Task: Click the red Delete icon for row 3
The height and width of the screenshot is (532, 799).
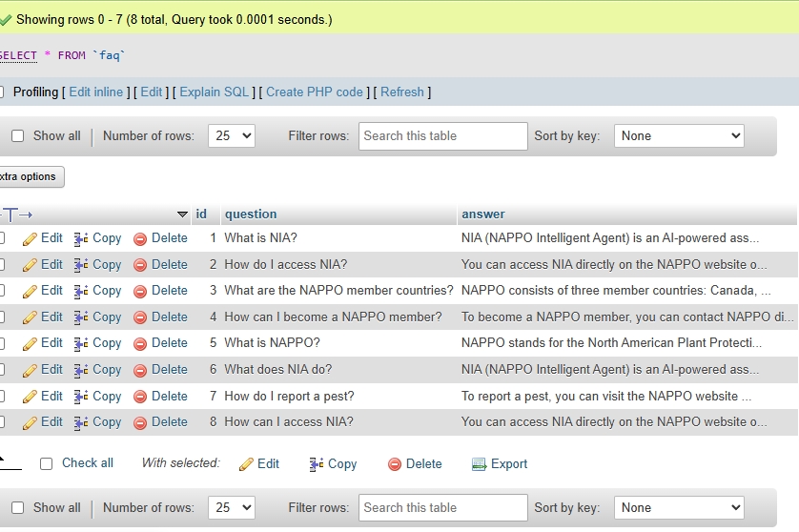Action: (140, 292)
